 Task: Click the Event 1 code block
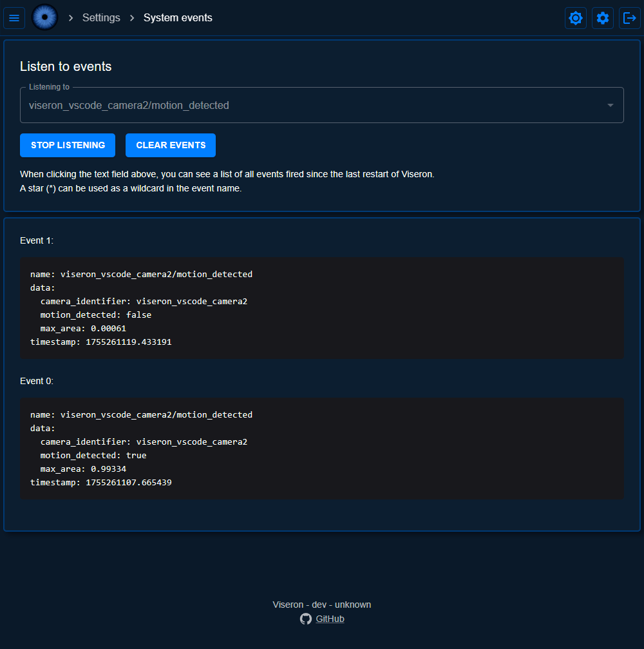pos(322,308)
